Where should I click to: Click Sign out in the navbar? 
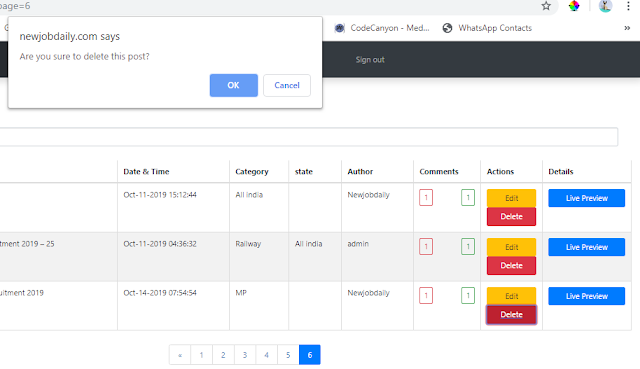[370, 60]
